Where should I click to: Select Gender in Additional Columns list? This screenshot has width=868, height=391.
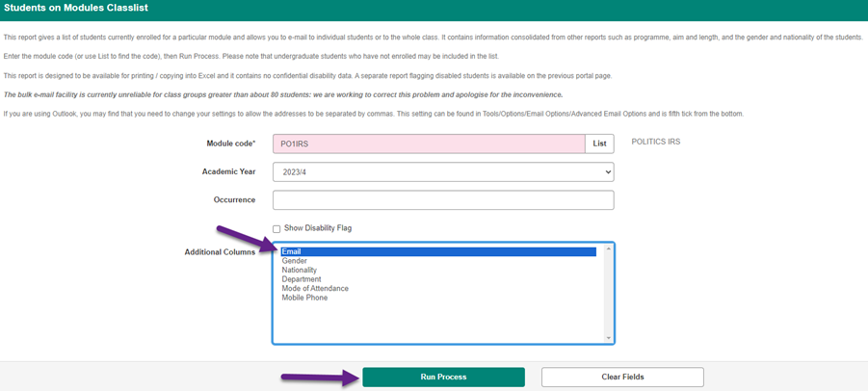[295, 261]
